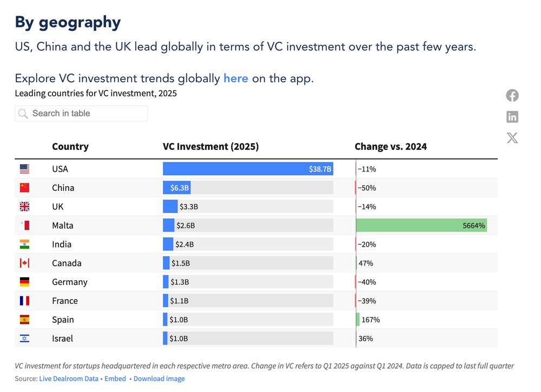
Task: Share the chart via the X icon
Action: pos(512,138)
